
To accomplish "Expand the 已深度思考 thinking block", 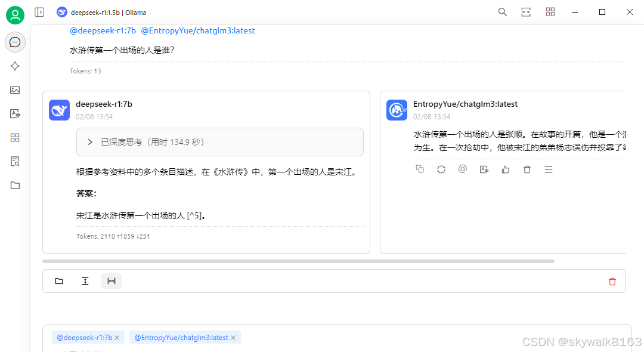I will (x=219, y=142).
